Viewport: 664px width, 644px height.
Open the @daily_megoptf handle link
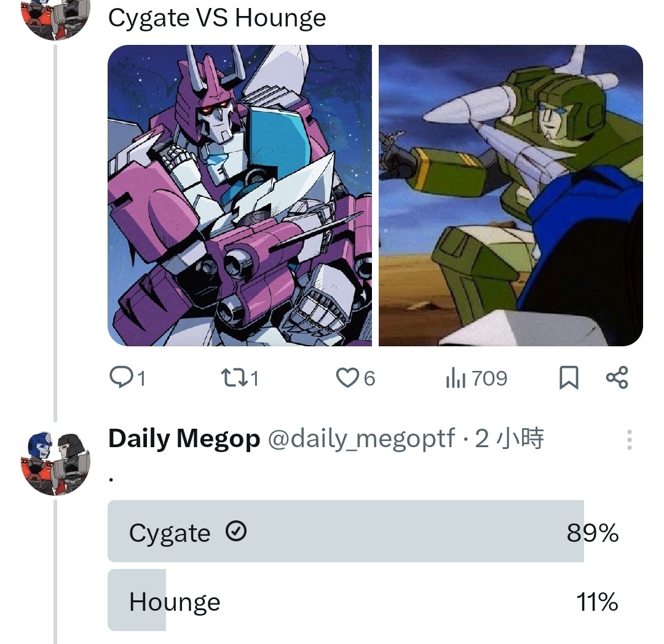(362, 439)
